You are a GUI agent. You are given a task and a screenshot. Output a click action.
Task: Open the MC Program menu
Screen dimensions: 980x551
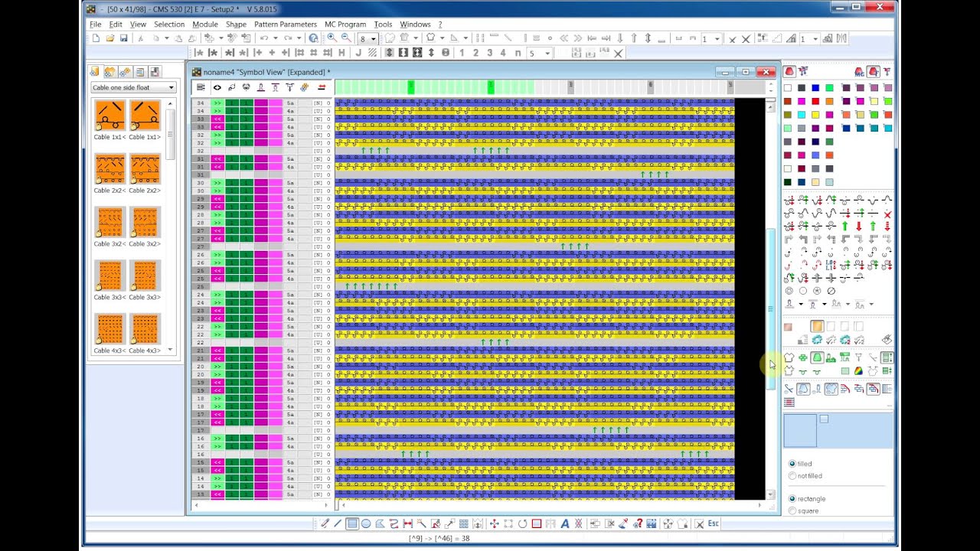click(345, 24)
